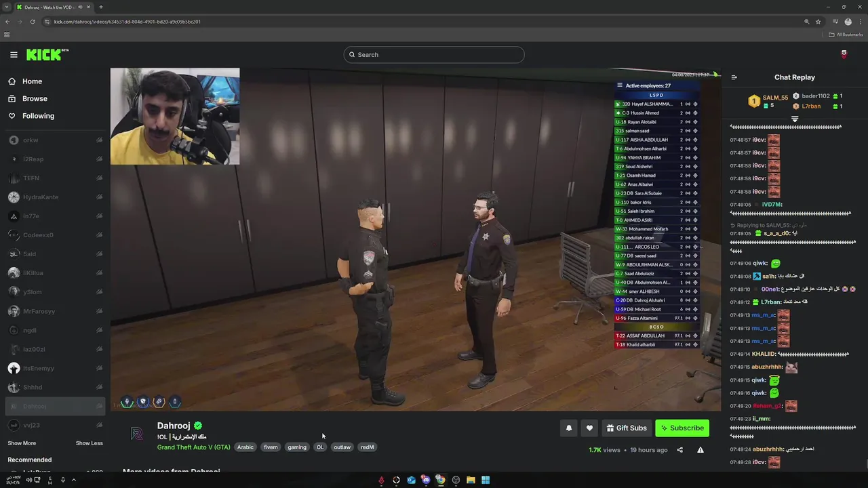This screenshot has height=488, width=868.
Task: Enable notifications with the bell icon
Action: [569, 428]
